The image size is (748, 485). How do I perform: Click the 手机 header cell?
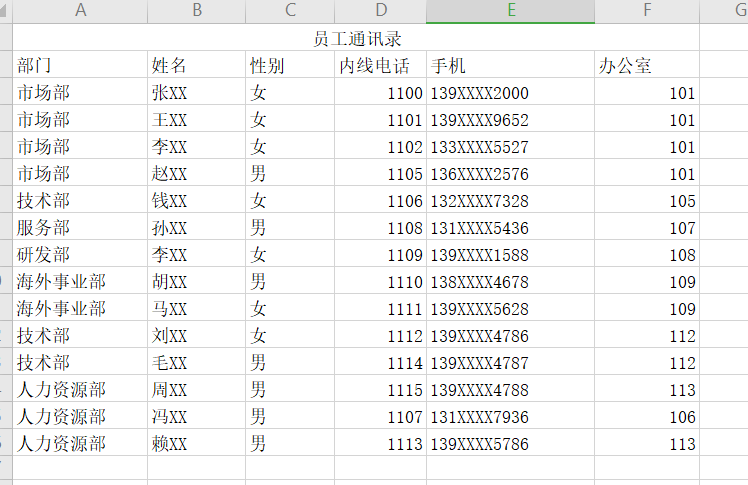(x=510, y=65)
